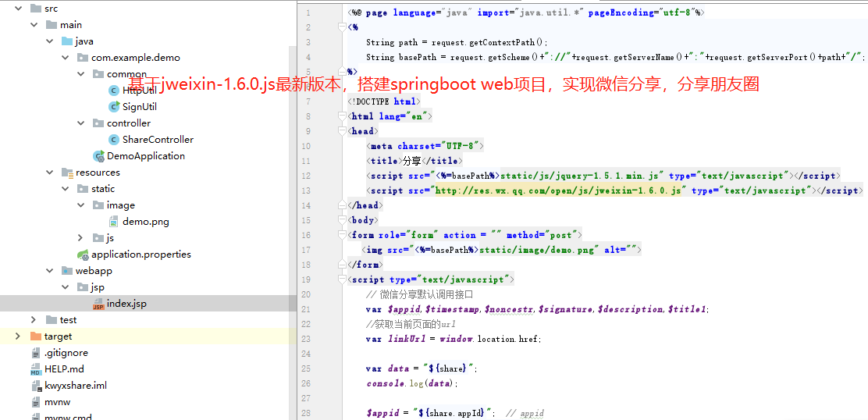Collapse the main folder chevron

tap(34, 25)
